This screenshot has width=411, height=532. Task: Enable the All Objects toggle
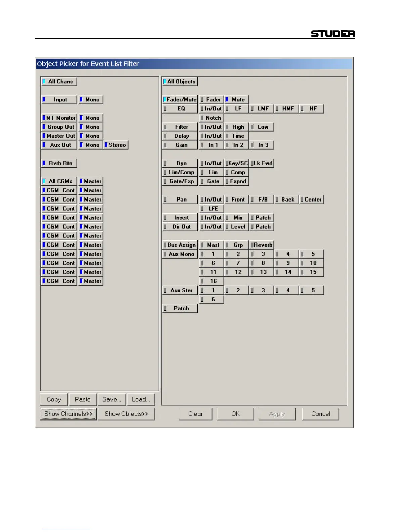[x=180, y=82]
